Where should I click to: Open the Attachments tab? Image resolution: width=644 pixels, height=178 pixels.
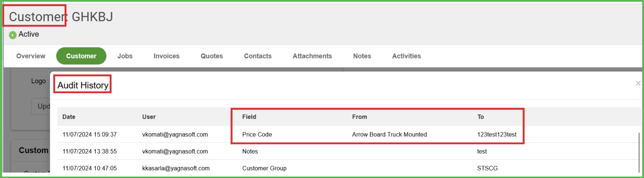(x=312, y=56)
